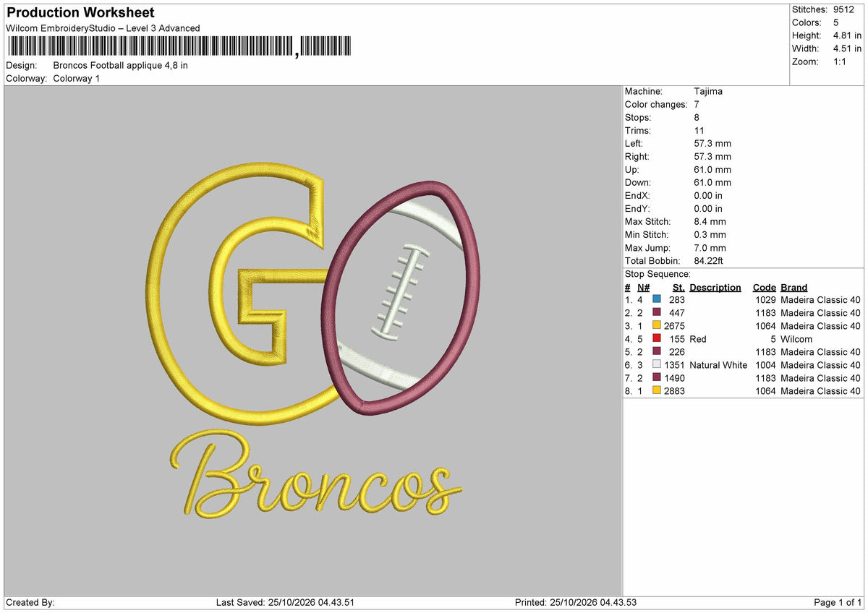
Task: Click the Max Jump value '7.0 mm'
Action: pos(710,248)
